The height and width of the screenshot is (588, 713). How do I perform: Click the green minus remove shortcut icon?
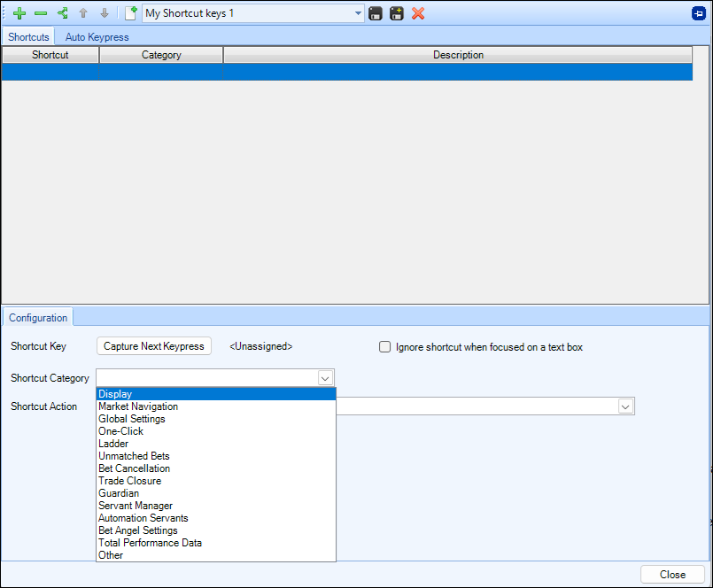coord(41,13)
